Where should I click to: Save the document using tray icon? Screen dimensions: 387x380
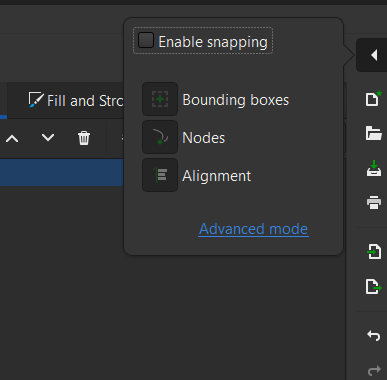374,168
